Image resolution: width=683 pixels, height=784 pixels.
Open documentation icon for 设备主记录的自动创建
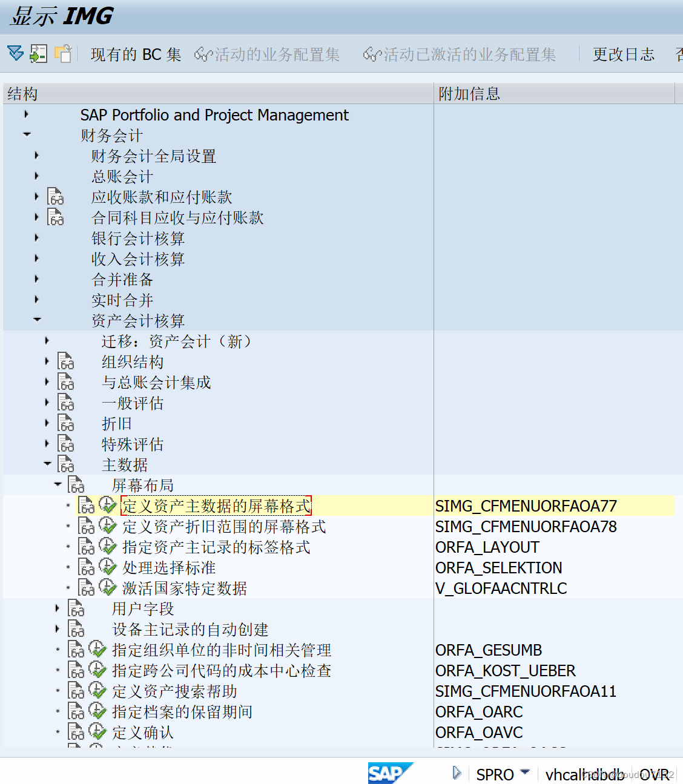coord(76,629)
